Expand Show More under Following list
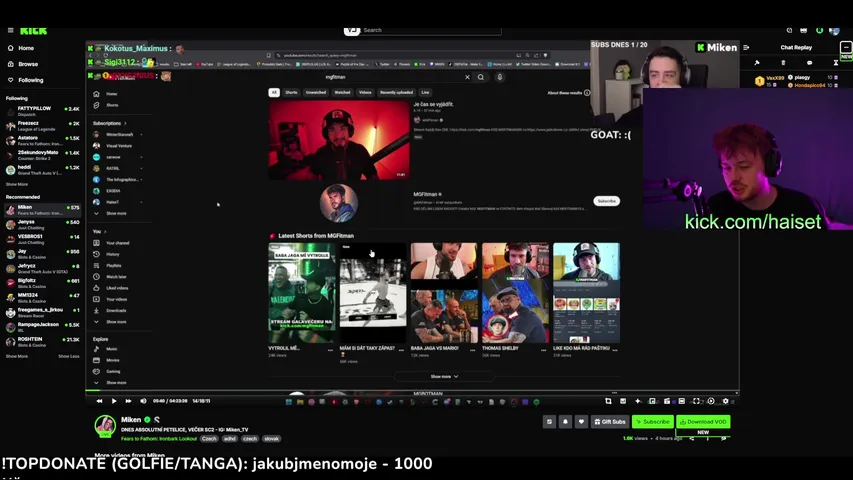The image size is (853, 480). (17, 184)
